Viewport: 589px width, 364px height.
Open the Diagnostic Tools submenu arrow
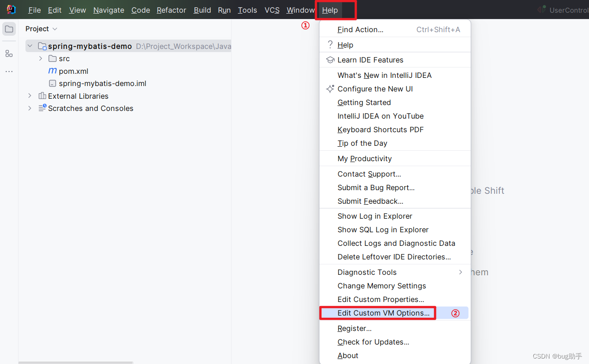coord(460,272)
